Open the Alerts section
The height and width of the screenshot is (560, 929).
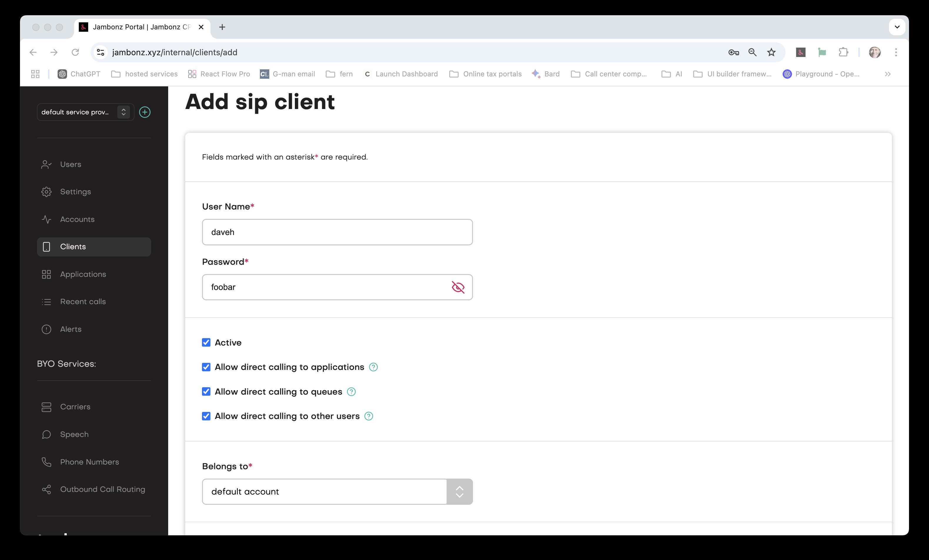71,329
